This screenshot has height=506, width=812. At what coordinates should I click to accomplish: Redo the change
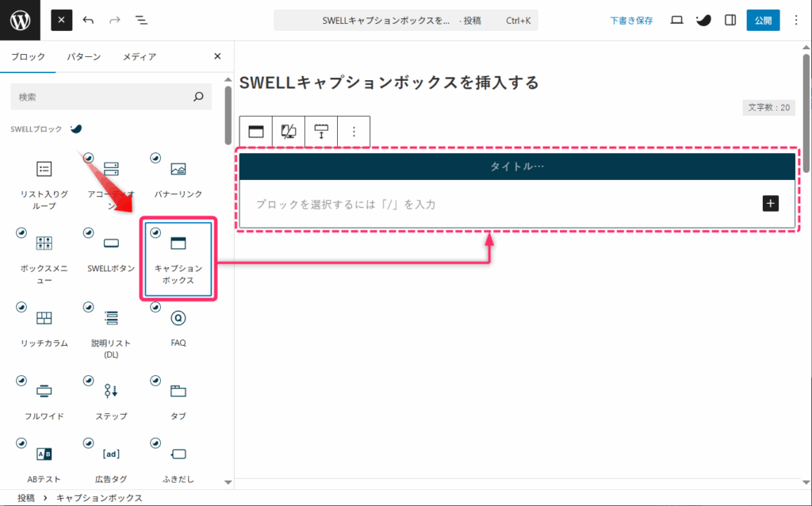115,20
